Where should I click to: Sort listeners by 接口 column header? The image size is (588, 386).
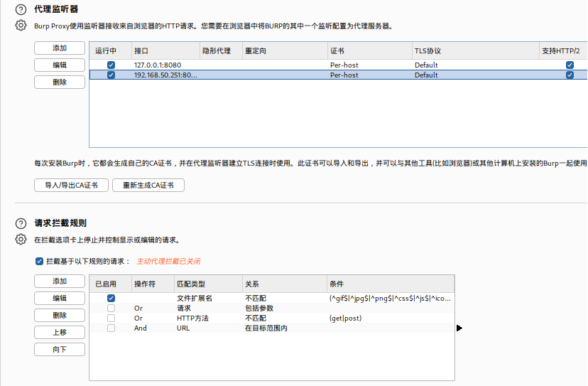[165, 50]
